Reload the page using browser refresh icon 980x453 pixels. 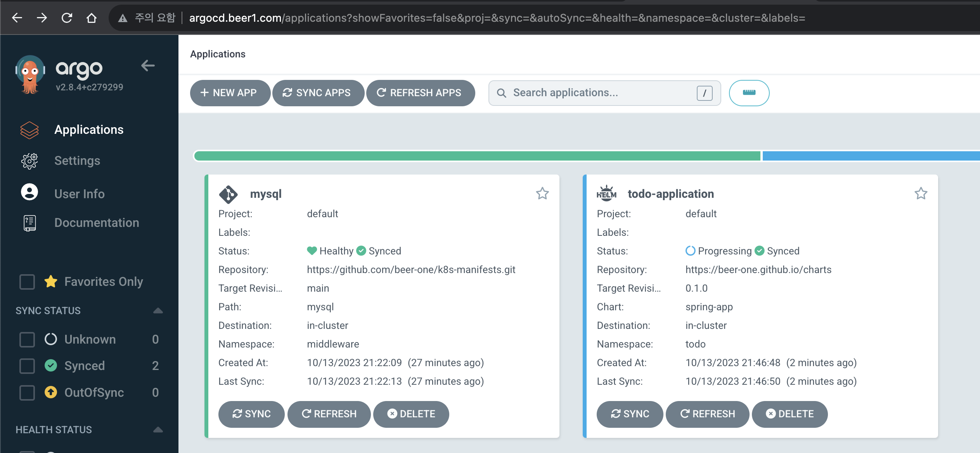click(67, 18)
